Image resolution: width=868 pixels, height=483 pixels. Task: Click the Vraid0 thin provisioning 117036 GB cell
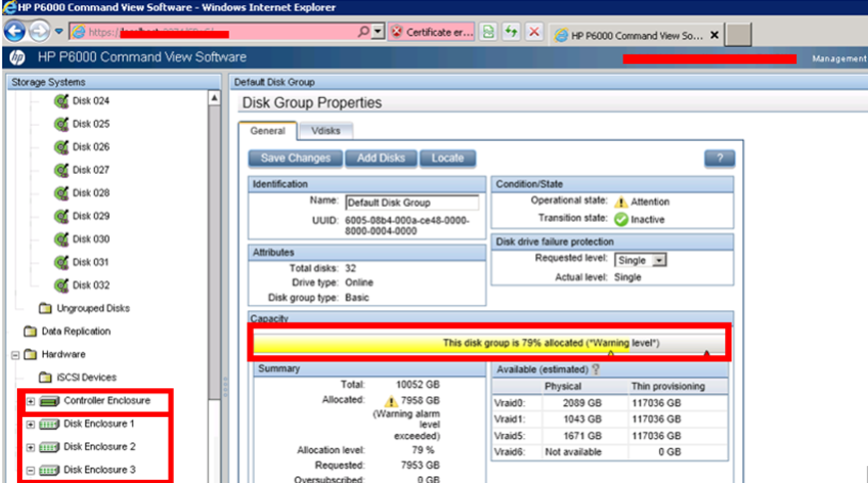(656, 403)
